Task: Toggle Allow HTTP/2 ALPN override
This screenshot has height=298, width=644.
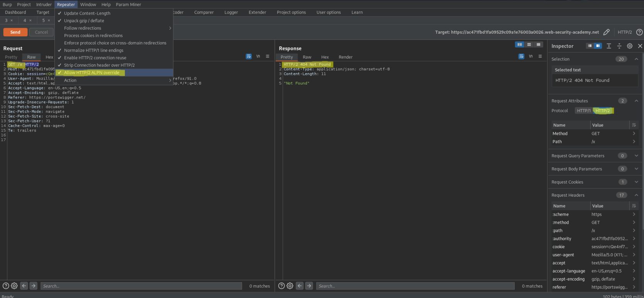Action: click(x=114, y=73)
